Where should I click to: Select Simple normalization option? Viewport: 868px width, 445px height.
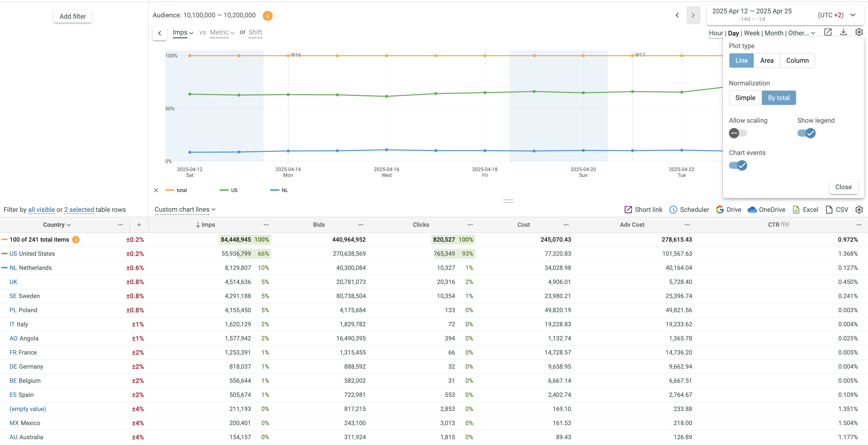(745, 98)
